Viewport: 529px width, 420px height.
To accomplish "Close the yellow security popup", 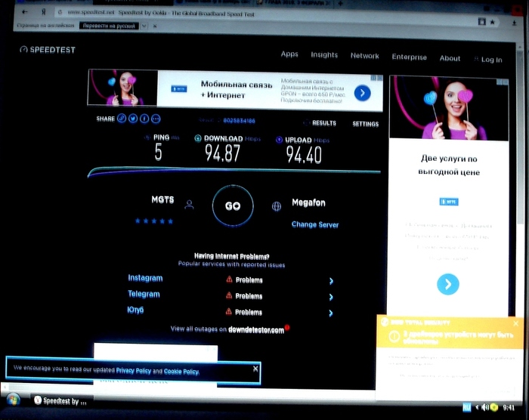I will click(516, 323).
